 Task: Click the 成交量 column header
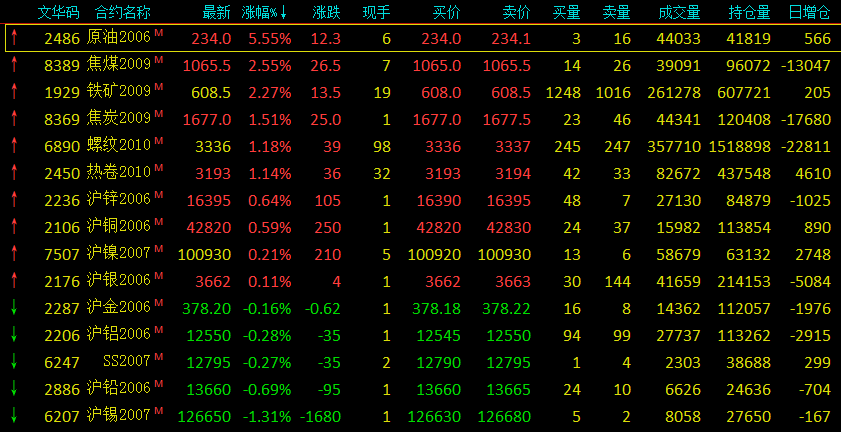point(680,12)
